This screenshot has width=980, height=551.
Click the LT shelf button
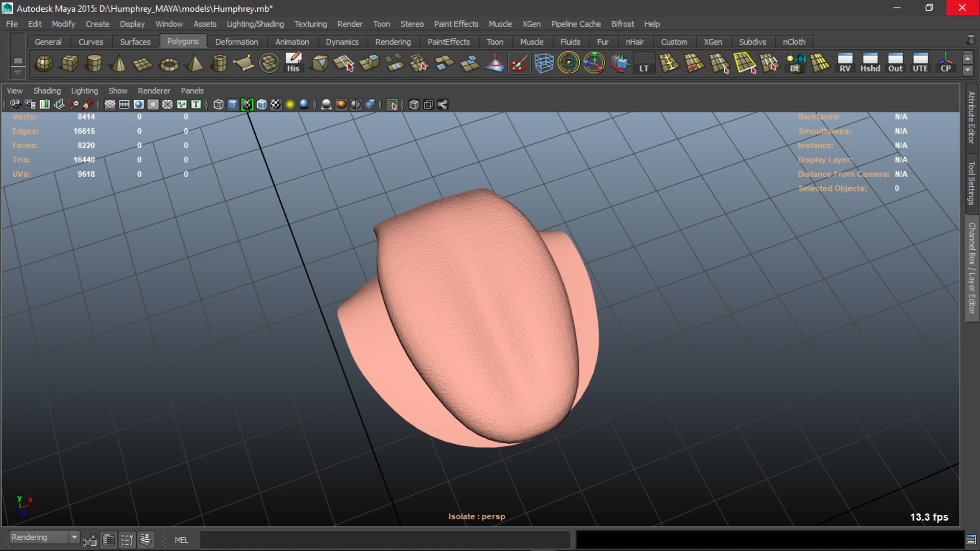(644, 63)
